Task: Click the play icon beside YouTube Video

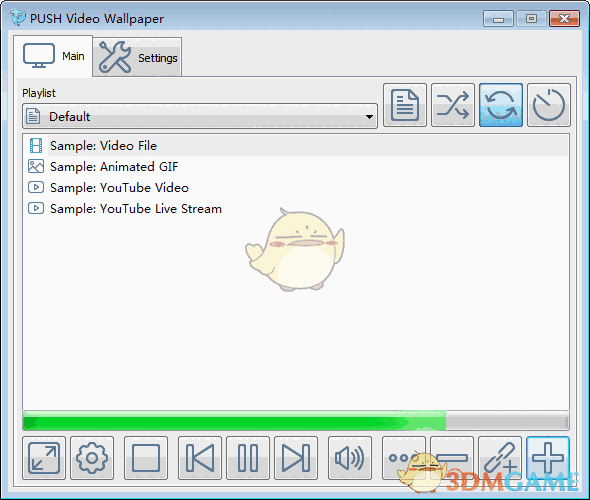Action: (36, 187)
